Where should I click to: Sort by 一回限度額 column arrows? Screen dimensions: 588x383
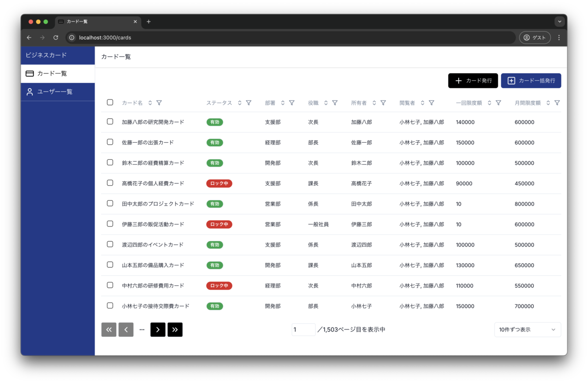[x=490, y=103]
